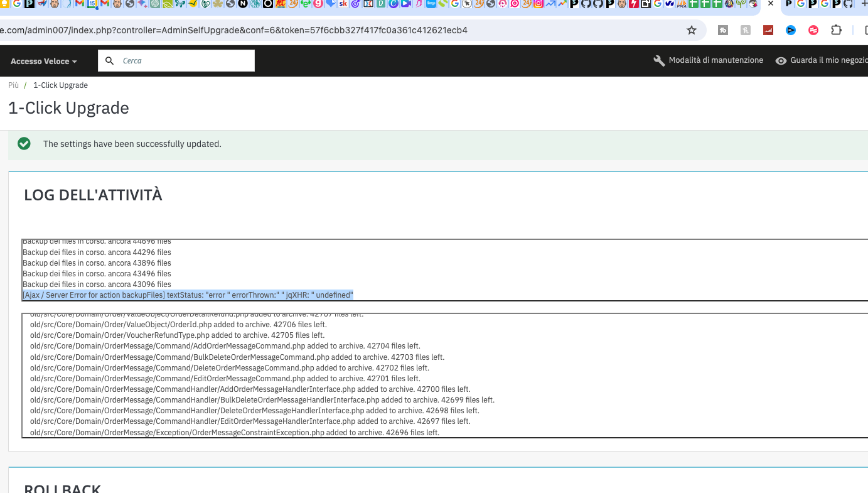Click the '1-Click Upgrade' breadcrumb
This screenshot has height=493, width=868.
coord(60,85)
